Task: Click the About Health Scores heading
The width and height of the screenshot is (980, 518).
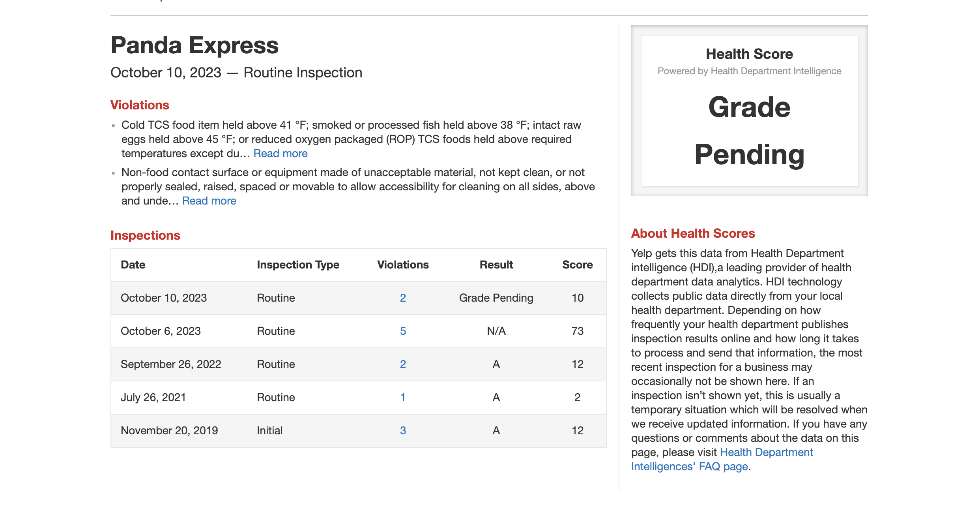Action: coord(693,234)
